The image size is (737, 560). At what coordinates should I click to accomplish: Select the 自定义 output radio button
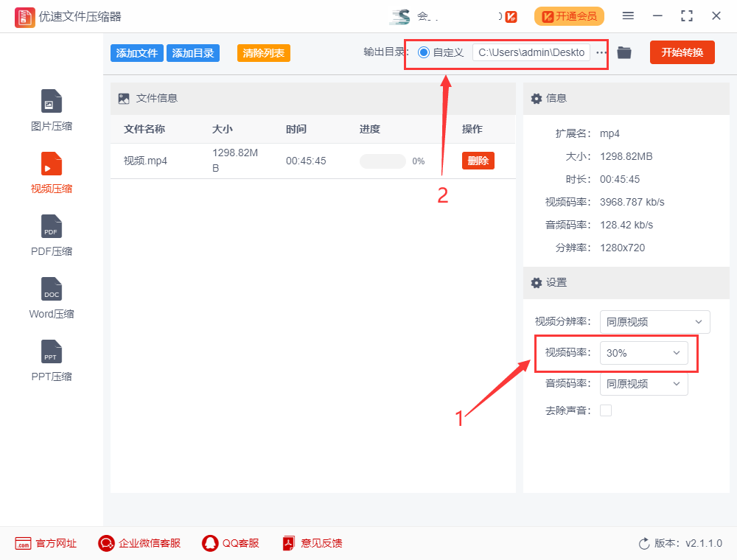(424, 52)
